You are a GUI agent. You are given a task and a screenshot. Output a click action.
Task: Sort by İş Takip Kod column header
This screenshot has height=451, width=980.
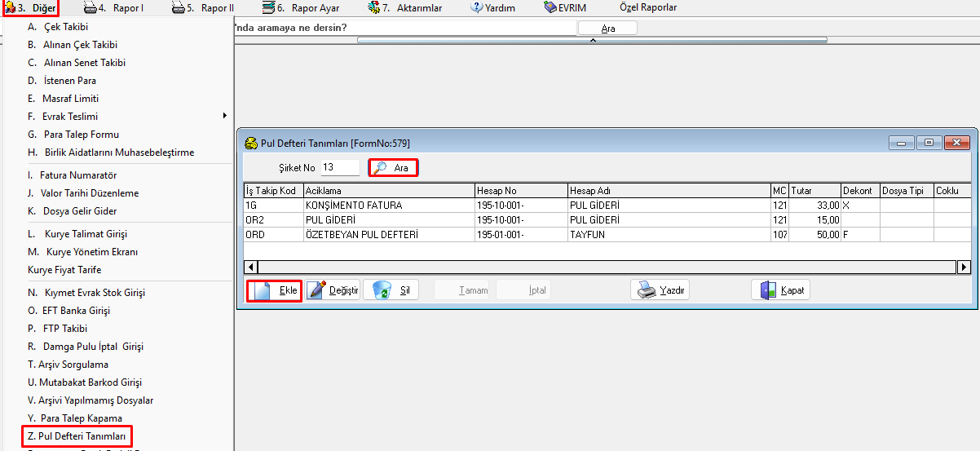[x=273, y=191]
